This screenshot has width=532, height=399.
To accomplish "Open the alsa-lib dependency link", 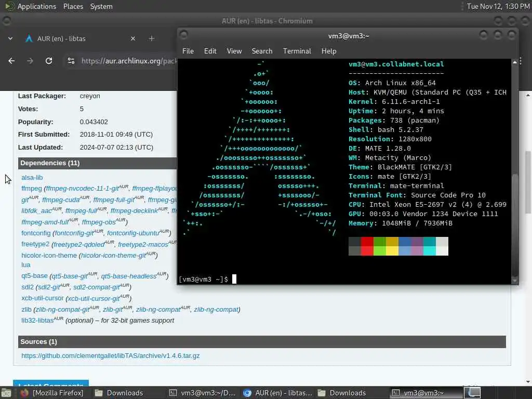I will (32, 178).
